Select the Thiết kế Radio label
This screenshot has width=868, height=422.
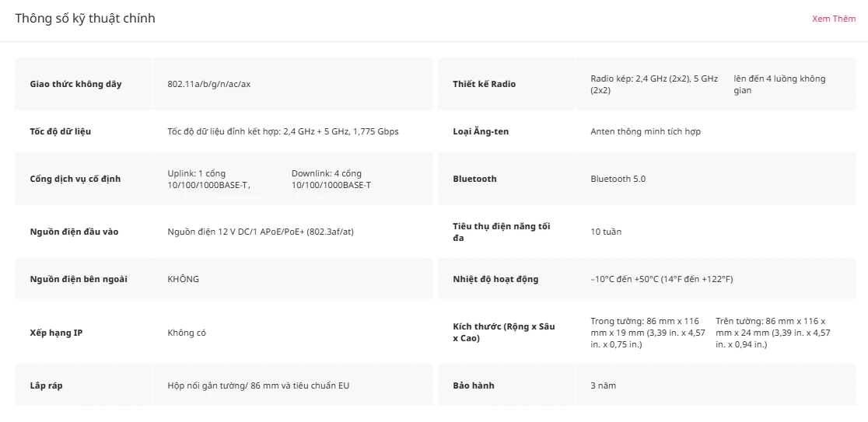pyautogui.click(x=485, y=84)
